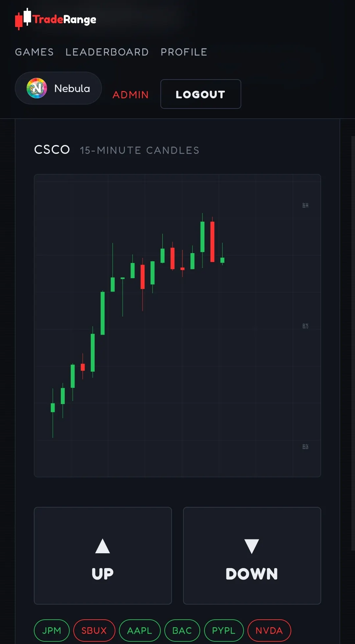
Task: Select the AAPL ticker chip
Action: (x=140, y=631)
